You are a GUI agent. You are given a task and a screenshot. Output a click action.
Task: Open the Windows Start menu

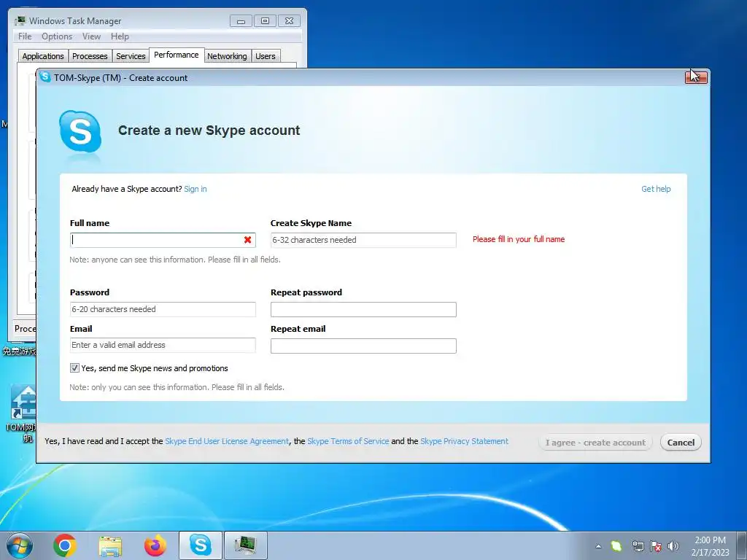pos(20,545)
